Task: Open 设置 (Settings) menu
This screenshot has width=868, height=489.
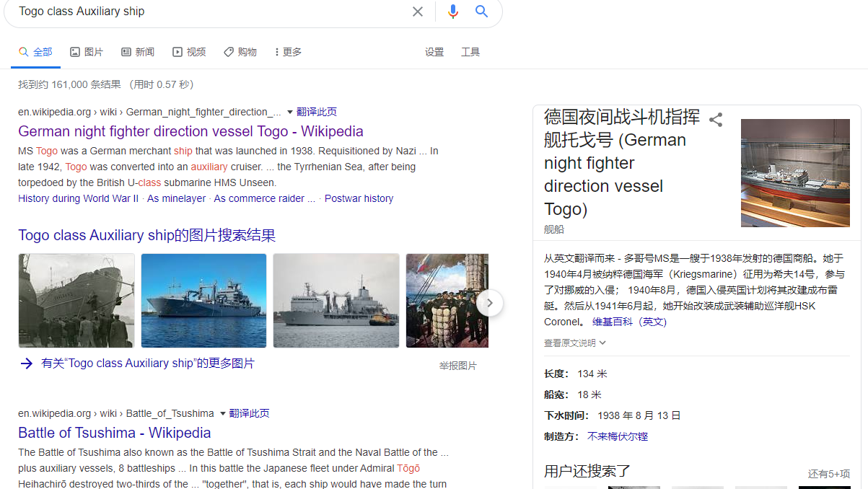Action: tap(434, 52)
